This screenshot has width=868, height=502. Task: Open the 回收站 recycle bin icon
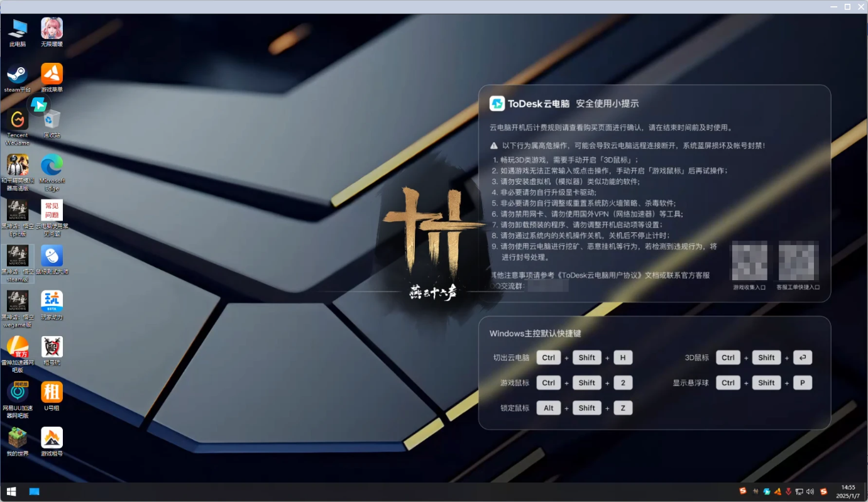(52, 124)
